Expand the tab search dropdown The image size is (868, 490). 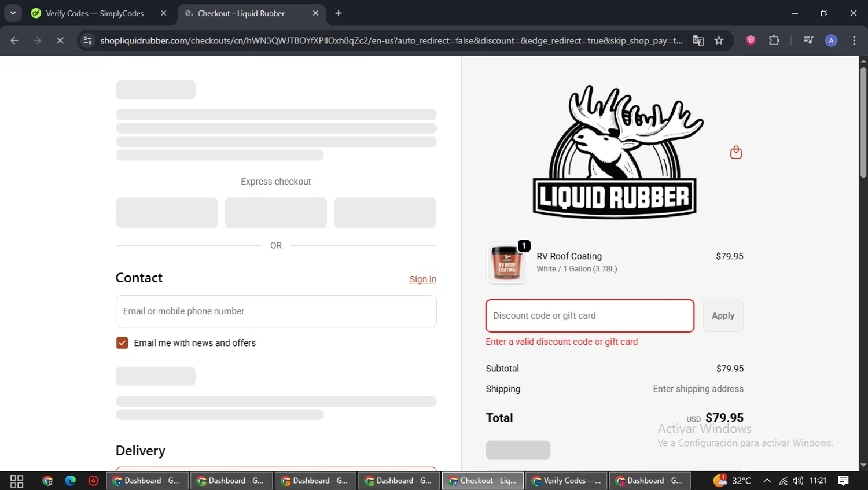(x=13, y=13)
